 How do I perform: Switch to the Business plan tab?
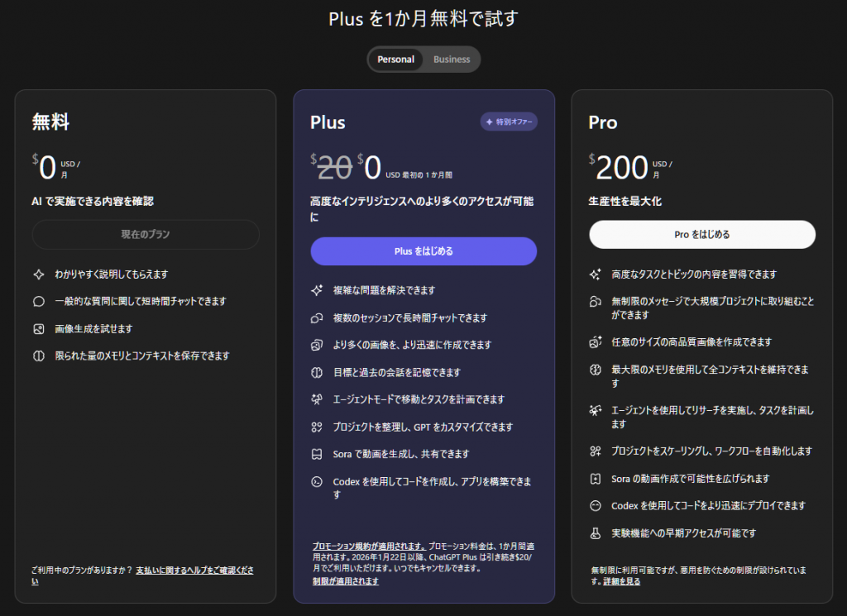(x=451, y=60)
